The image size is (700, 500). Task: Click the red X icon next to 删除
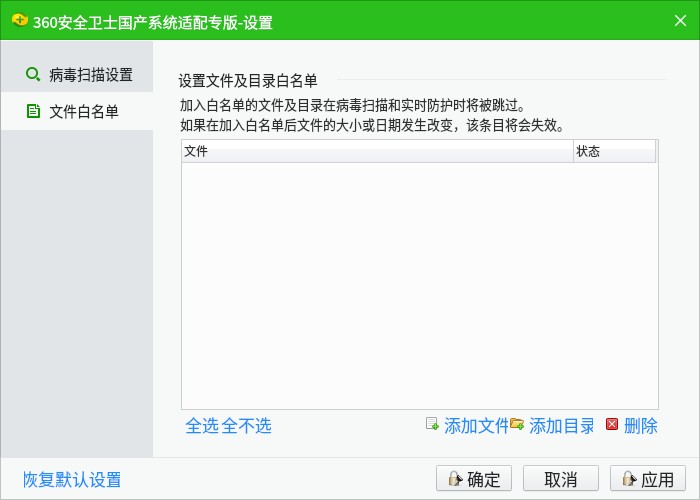pos(612,424)
